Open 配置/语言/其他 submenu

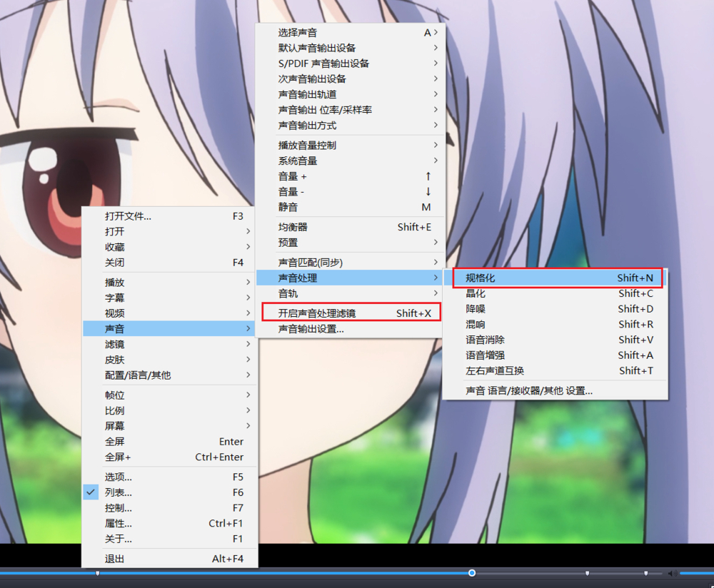[x=170, y=375]
